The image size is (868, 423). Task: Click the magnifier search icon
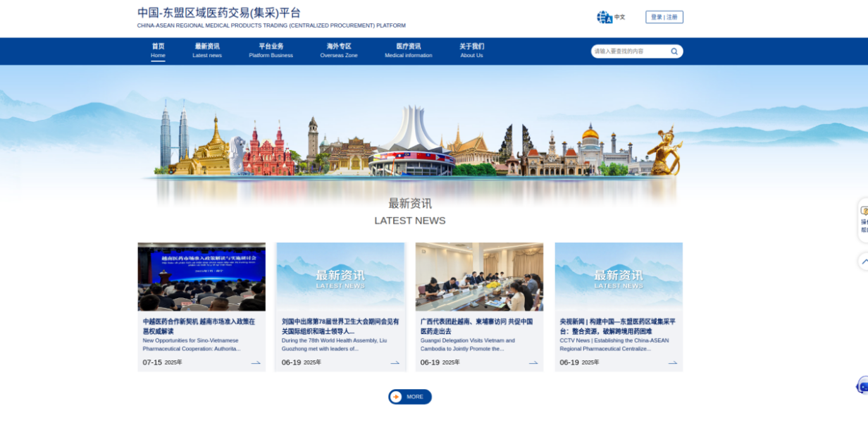674,51
